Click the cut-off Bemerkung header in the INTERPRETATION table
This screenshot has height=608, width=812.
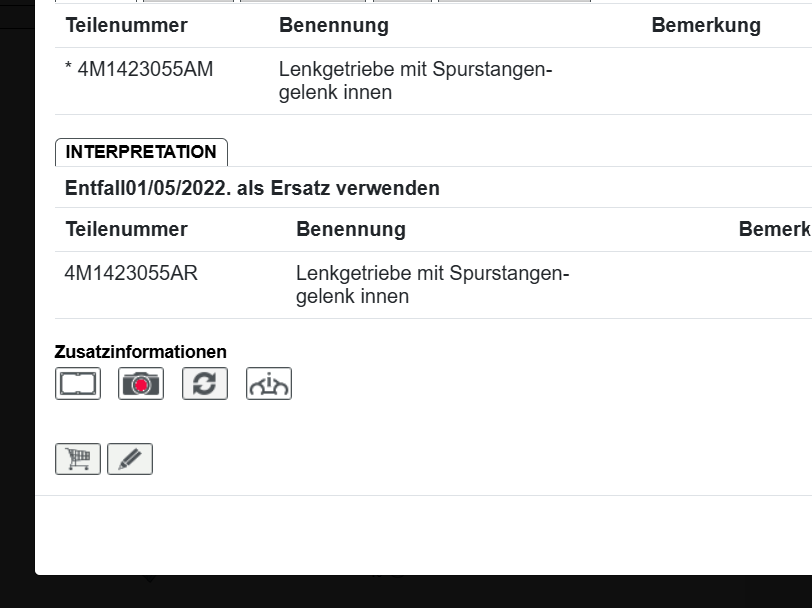774,229
